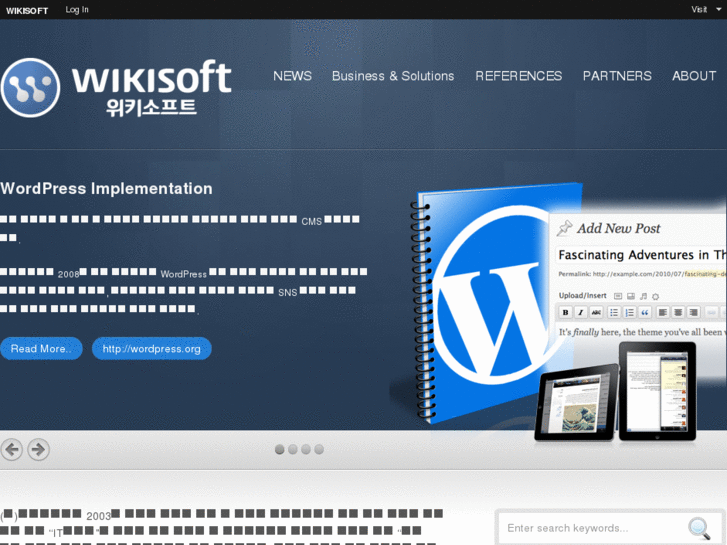Open the REFERENCES menu
This screenshot has width=727, height=545.
[519, 76]
